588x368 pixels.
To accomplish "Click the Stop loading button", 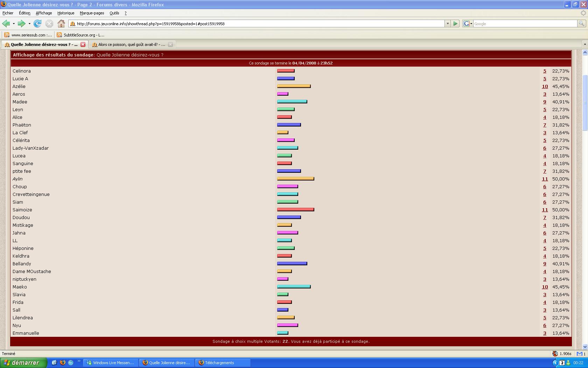I will [x=49, y=23].
